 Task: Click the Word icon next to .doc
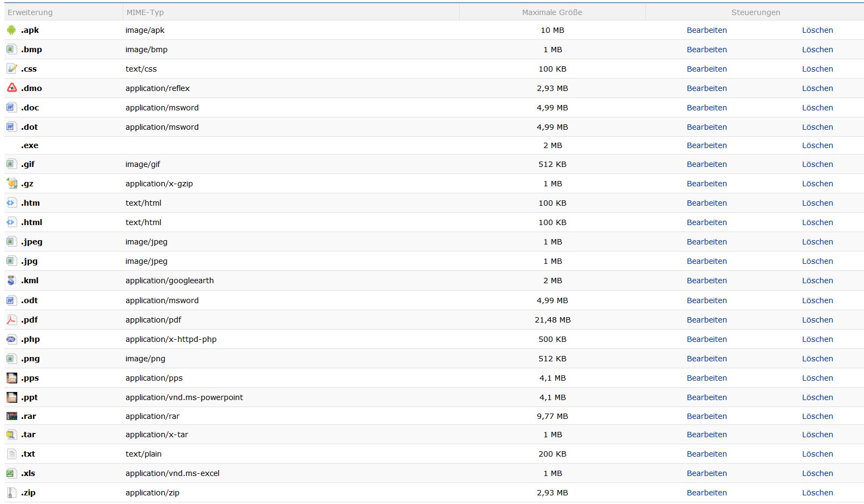click(x=11, y=108)
